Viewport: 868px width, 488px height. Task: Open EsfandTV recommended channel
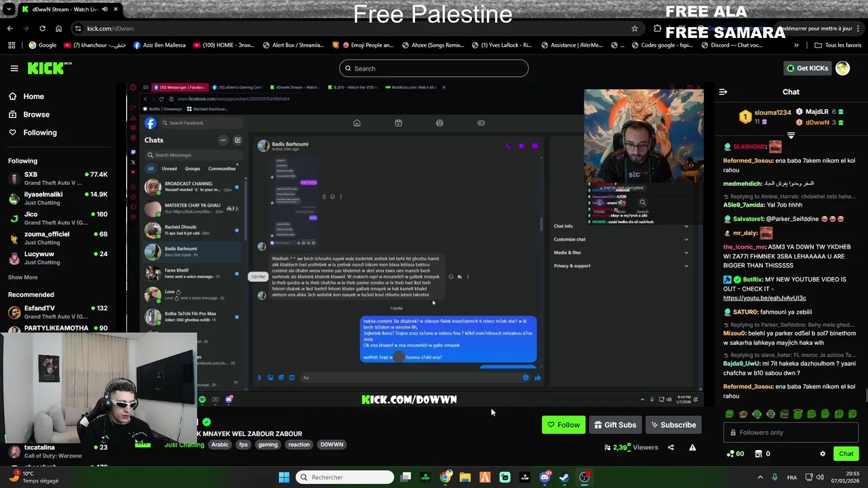coord(58,312)
